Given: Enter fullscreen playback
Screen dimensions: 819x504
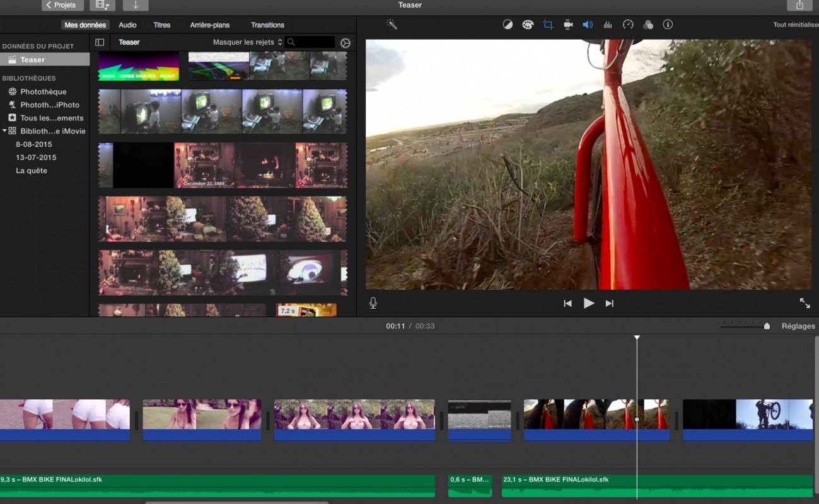Looking at the screenshot, I should point(805,303).
